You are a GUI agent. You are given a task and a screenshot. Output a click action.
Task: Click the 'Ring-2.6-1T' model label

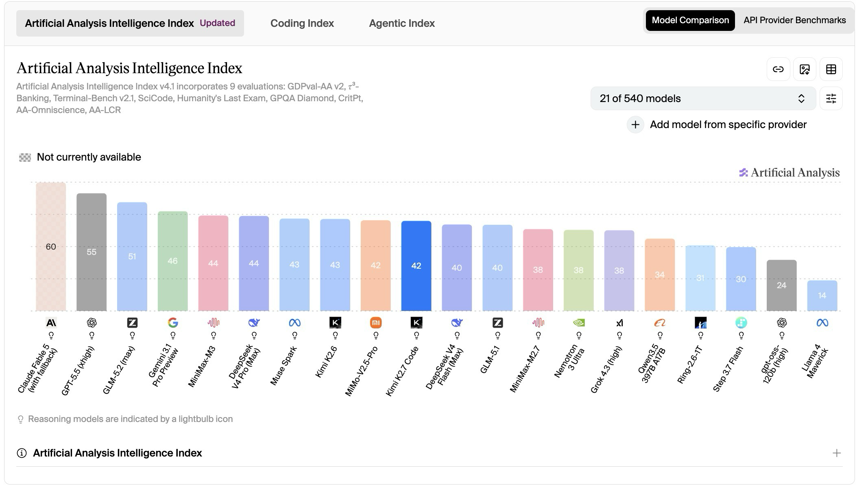[x=690, y=365]
